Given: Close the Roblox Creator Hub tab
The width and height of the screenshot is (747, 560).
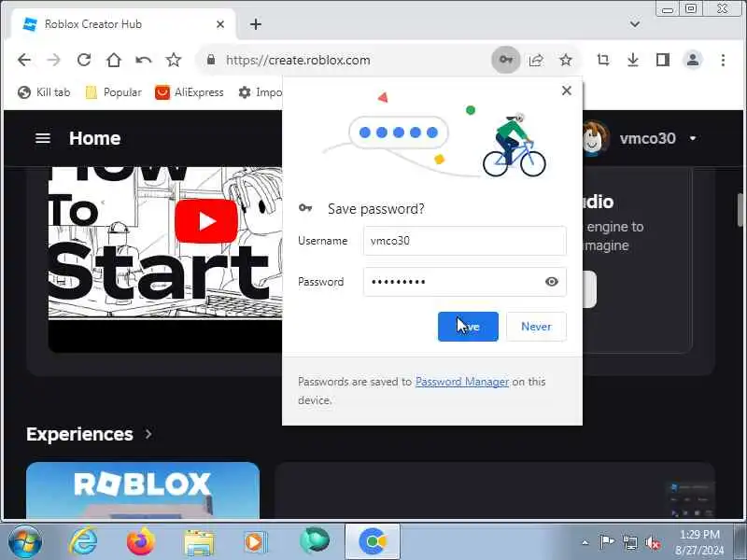Looking at the screenshot, I should coord(220,24).
